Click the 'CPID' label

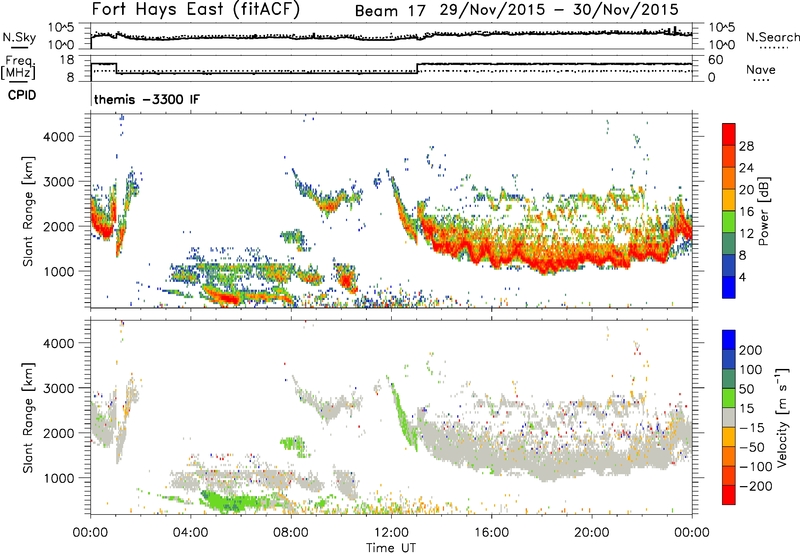[x=22, y=95]
